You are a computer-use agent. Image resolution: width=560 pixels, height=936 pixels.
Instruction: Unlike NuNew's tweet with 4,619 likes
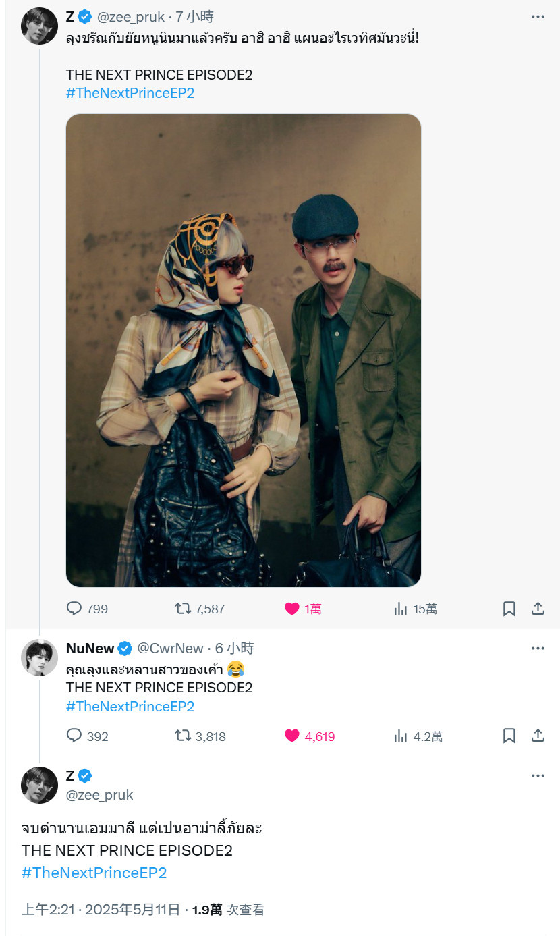coord(310,736)
